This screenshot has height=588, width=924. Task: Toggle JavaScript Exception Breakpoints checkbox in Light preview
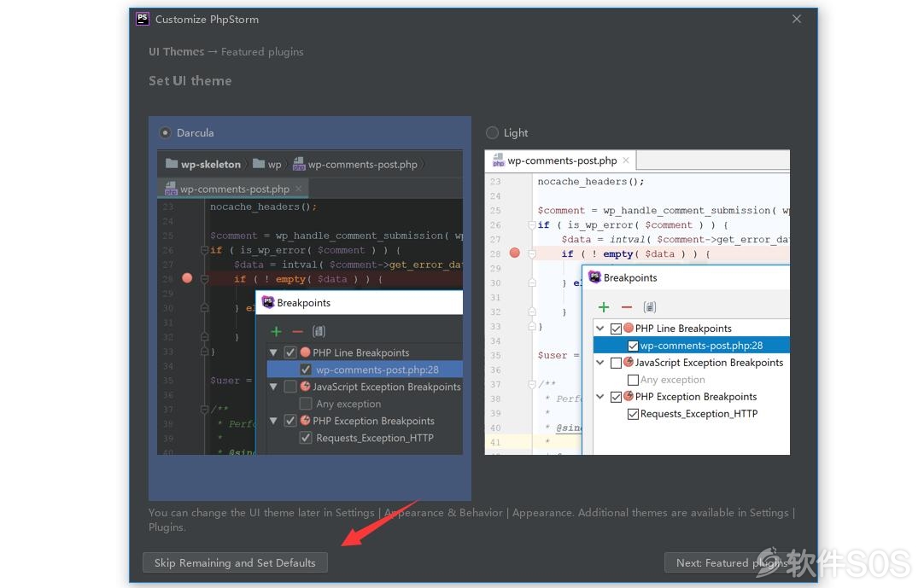pos(616,363)
